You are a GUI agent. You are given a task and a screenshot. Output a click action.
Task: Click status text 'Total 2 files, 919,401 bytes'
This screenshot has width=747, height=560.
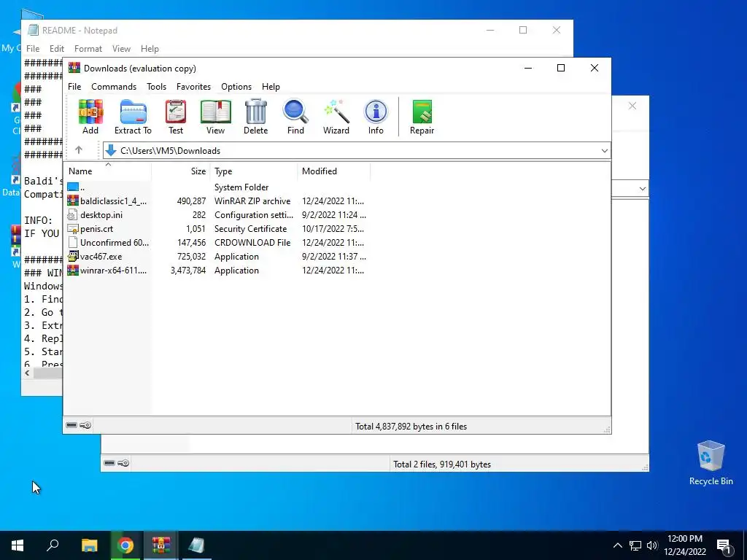442,464
